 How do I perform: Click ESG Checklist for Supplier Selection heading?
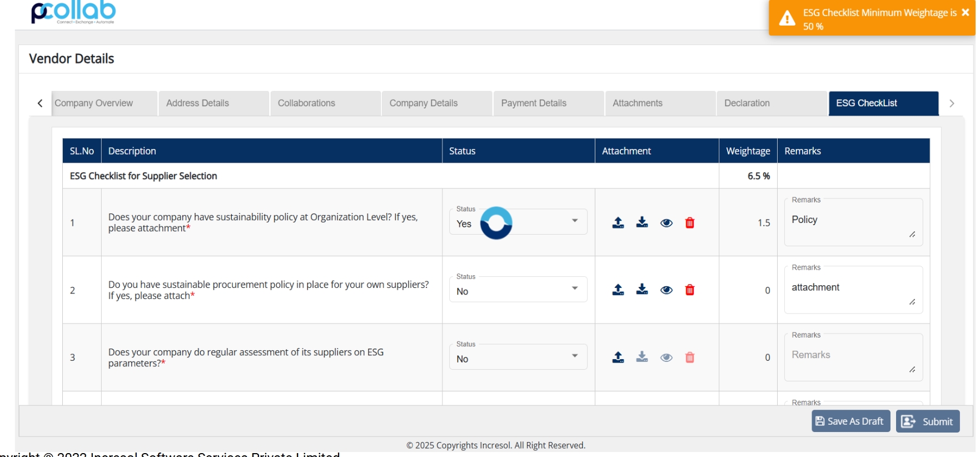143,176
